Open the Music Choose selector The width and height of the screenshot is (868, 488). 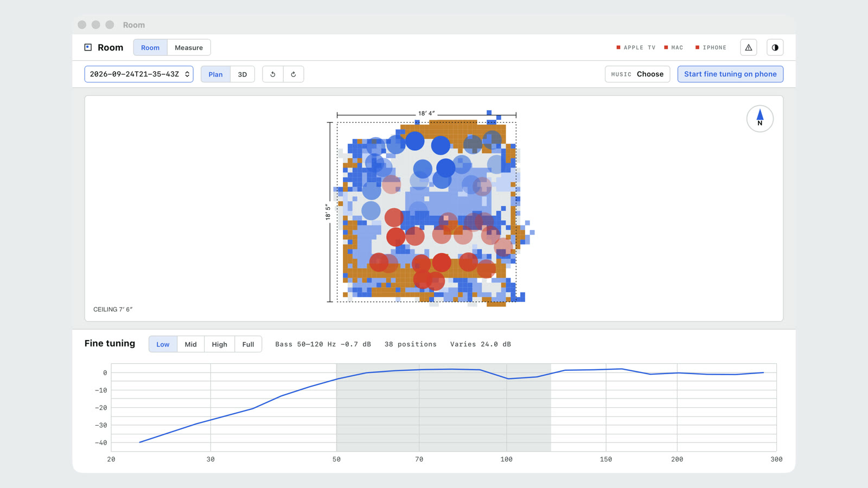tap(637, 74)
